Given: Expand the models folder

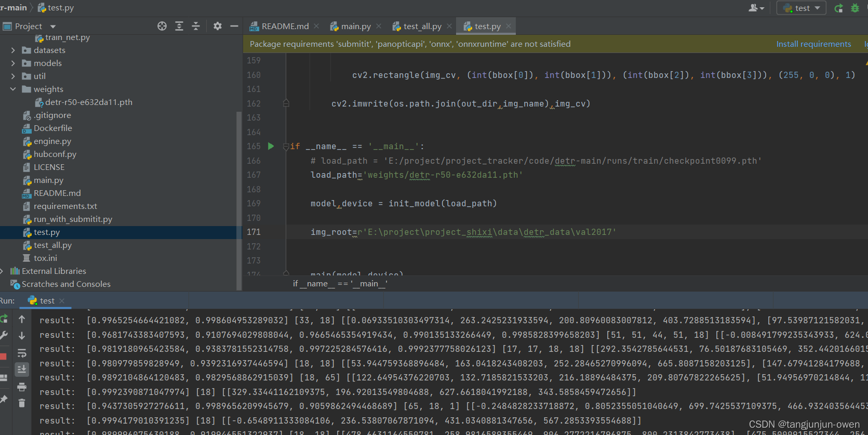Looking at the screenshot, I should click(13, 63).
